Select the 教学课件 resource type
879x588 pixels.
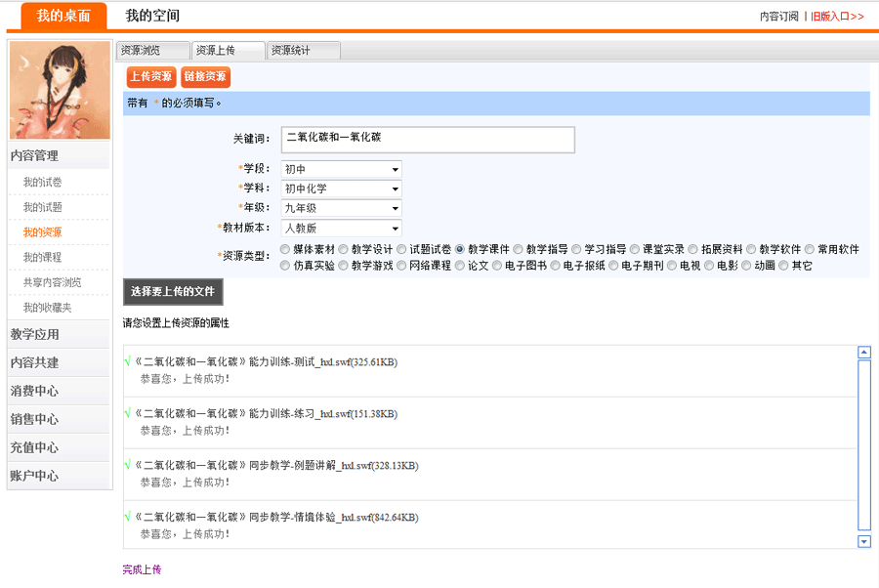point(460,250)
